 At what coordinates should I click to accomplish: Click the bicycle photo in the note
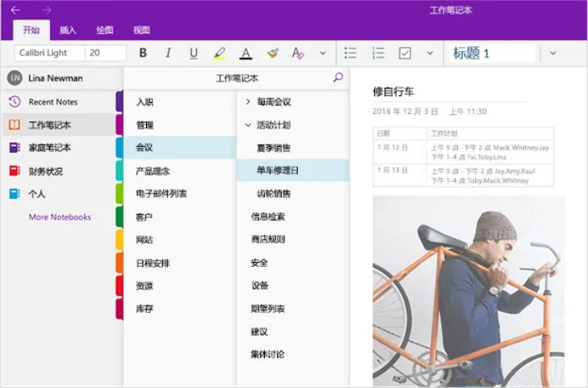click(468, 291)
